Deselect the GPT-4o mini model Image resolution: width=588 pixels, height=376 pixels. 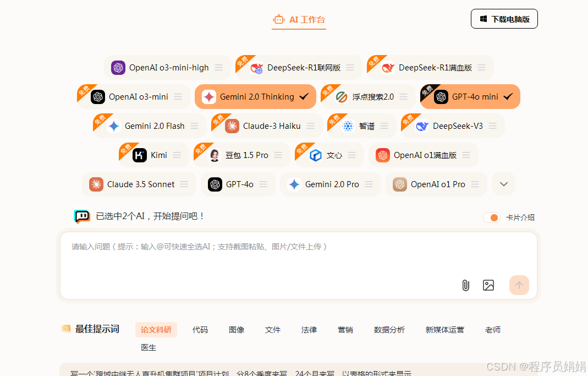[470, 97]
